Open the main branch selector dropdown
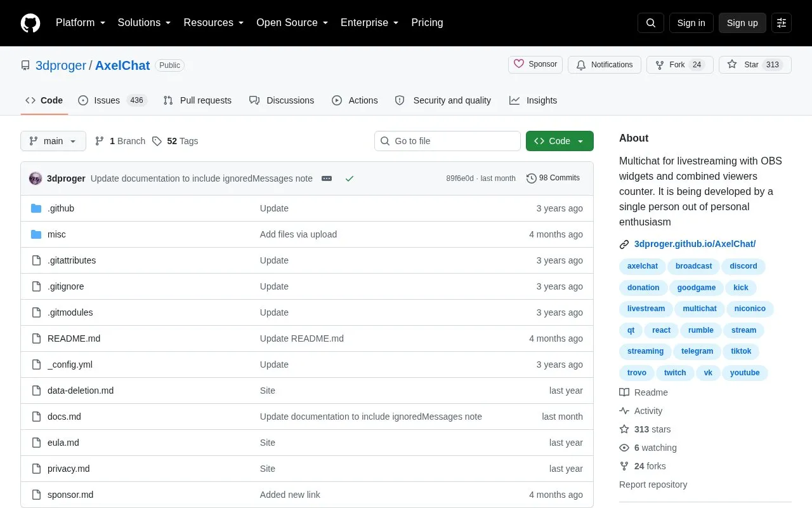This screenshot has width=812, height=508. pyautogui.click(x=53, y=141)
